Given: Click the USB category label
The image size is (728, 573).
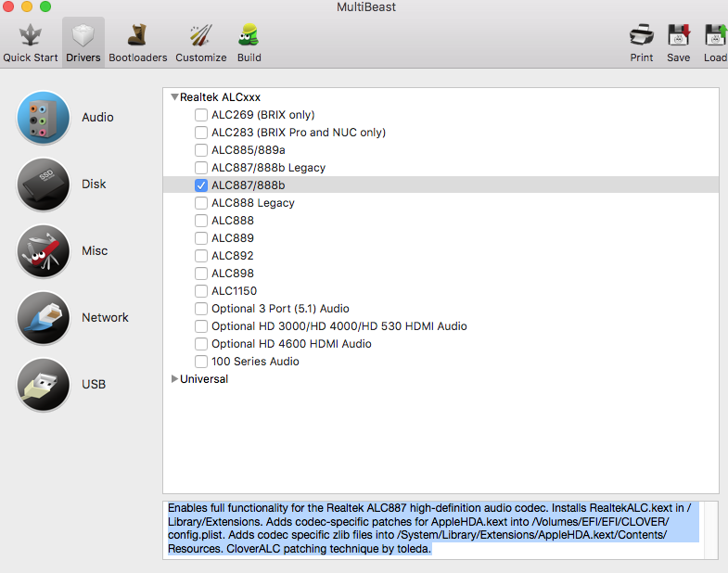Looking at the screenshot, I should (x=94, y=385).
